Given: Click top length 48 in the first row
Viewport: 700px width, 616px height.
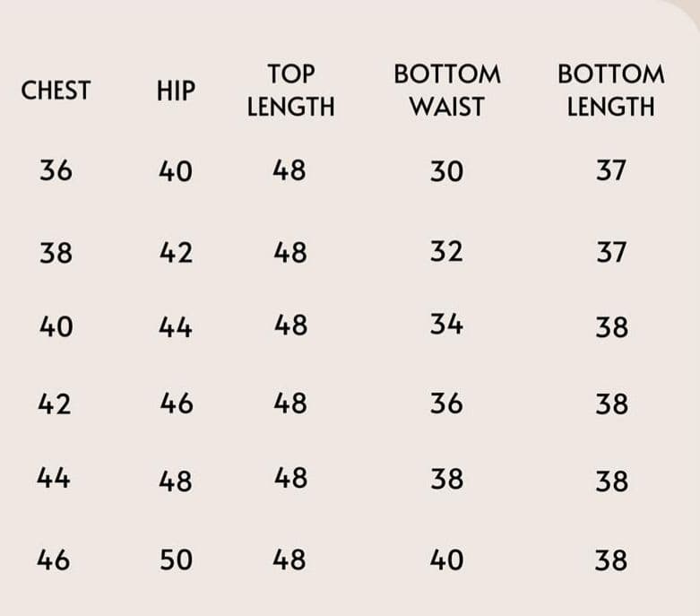Looking at the screenshot, I should [290, 169].
